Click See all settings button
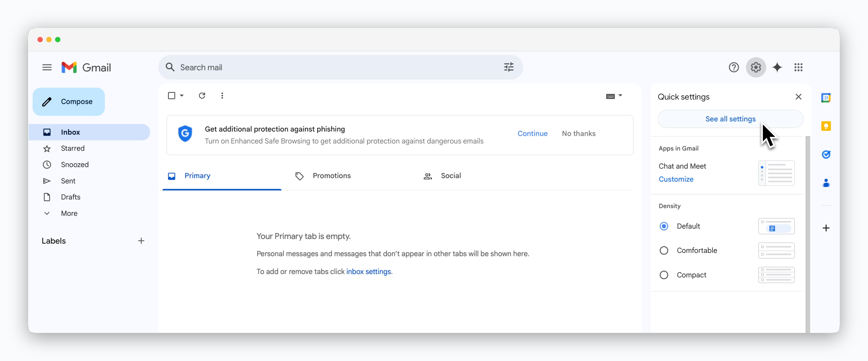 click(x=730, y=119)
